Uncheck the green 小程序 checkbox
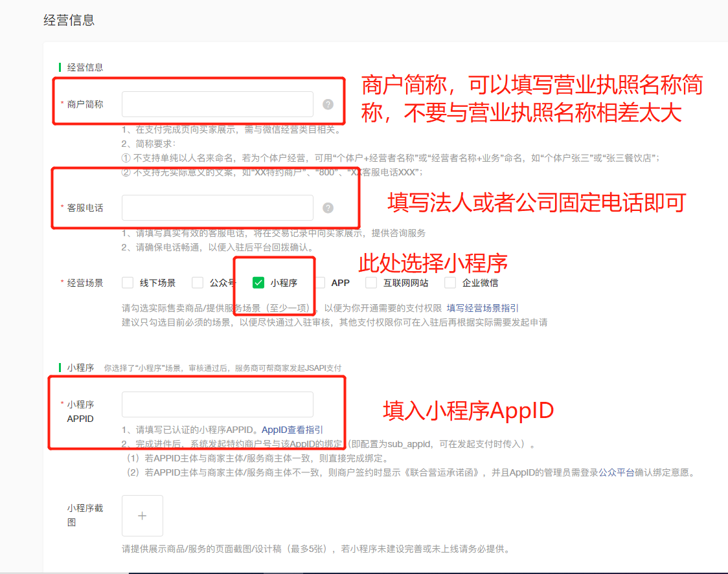Image resolution: width=728 pixels, height=574 pixels. tap(258, 283)
